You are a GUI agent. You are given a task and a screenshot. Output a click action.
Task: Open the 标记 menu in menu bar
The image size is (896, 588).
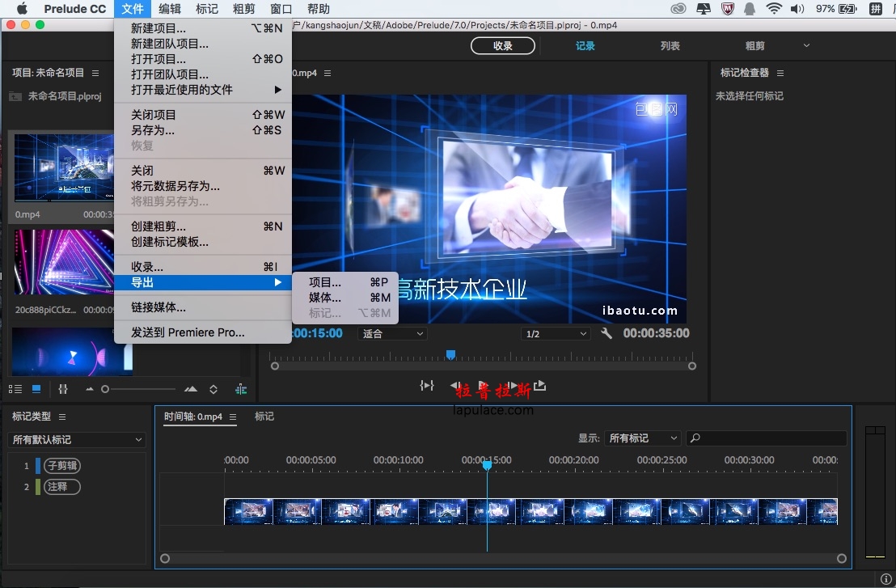tap(207, 9)
